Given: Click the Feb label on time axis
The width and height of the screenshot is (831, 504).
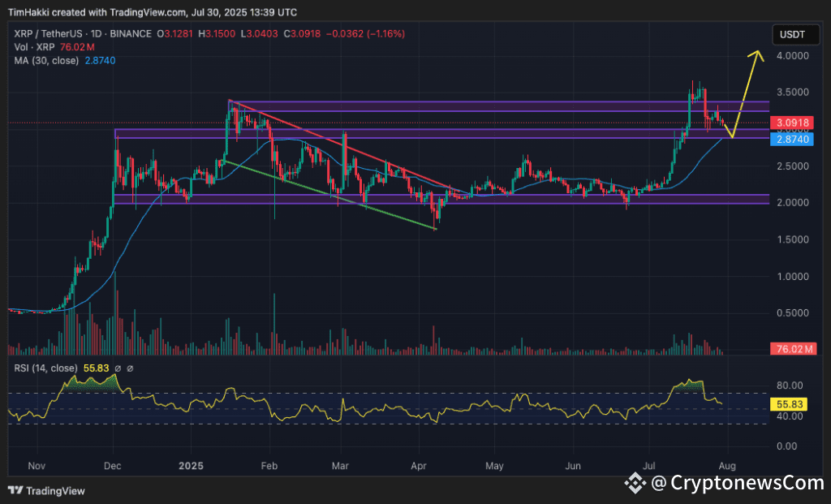Looking at the screenshot, I should click(269, 466).
